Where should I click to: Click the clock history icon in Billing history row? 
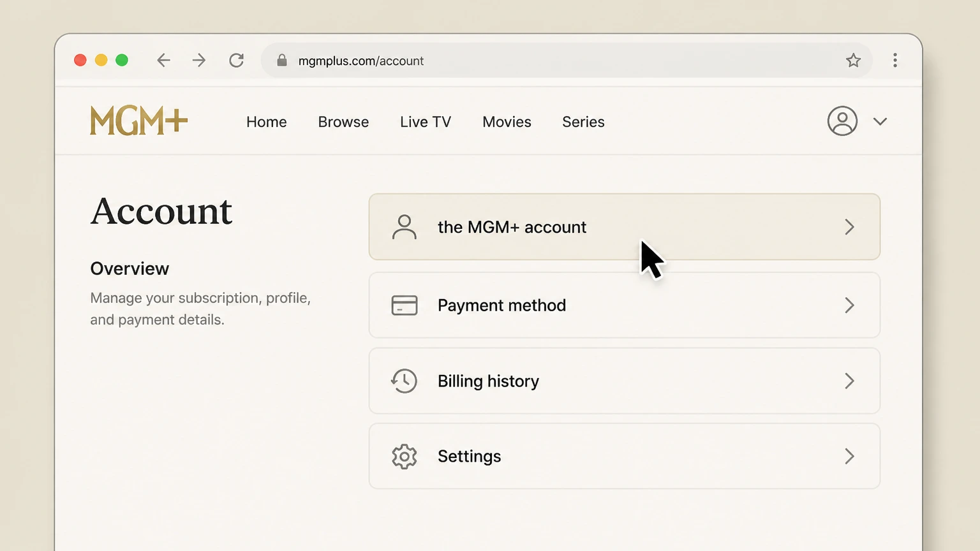click(404, 381)
